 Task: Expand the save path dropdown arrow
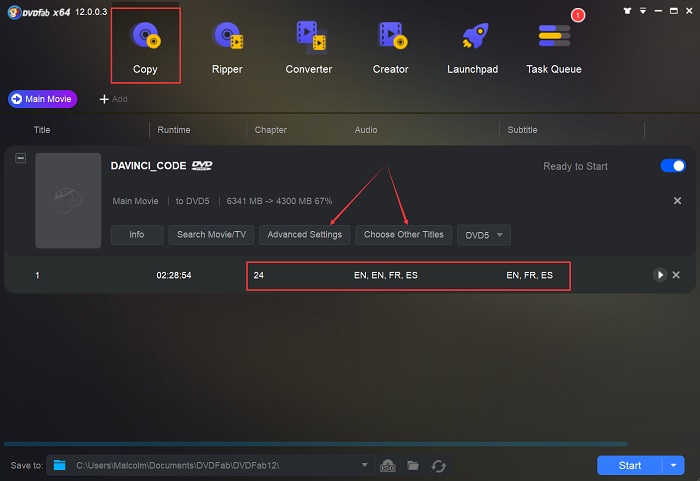coord(365,465)
